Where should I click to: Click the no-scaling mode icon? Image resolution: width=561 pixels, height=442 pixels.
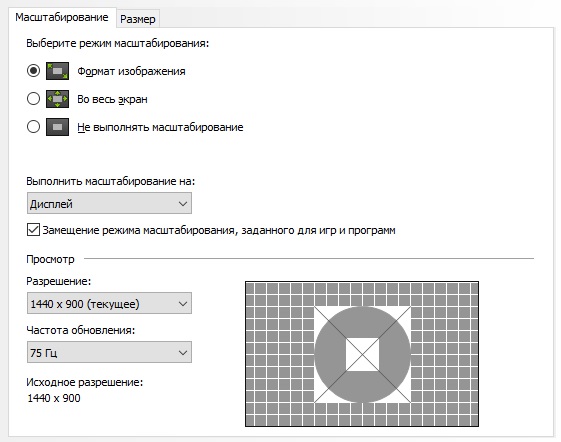click(57, 127)
